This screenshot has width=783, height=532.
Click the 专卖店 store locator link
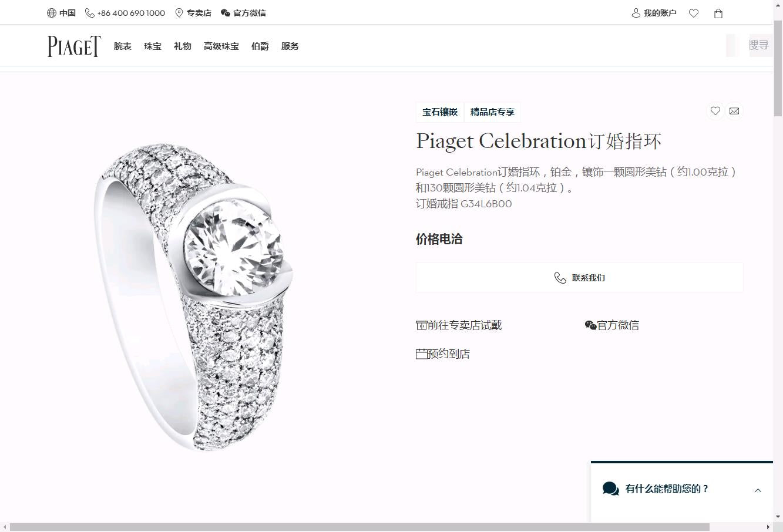193,13
